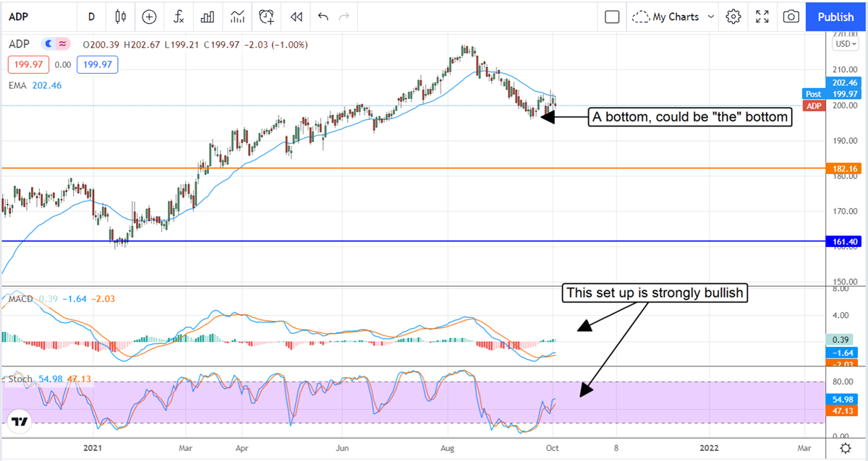Image resolution: width=868 pixels, height=461 pixels.
Task: Click the Publish button
Action: pyautogui.click(x=836, y=16)
